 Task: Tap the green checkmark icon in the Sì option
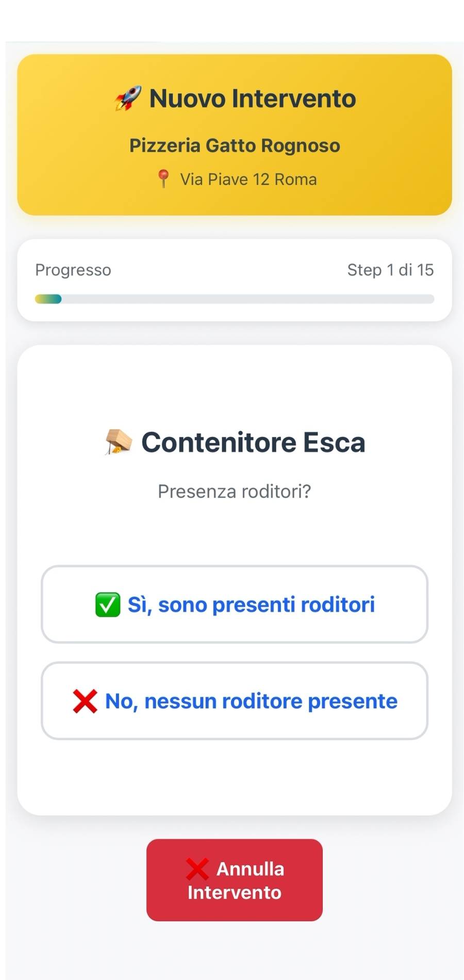[x=108, y=605]
